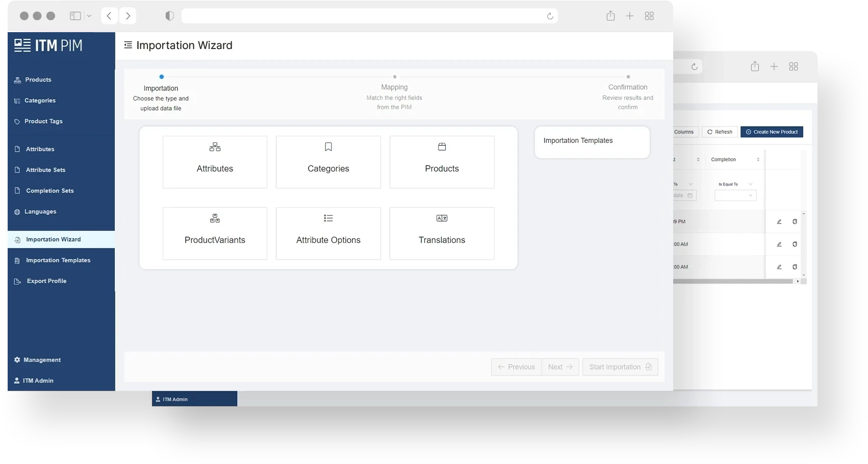Select Export Profile in the sidebar
868x464 pixels.
[46, 281]
